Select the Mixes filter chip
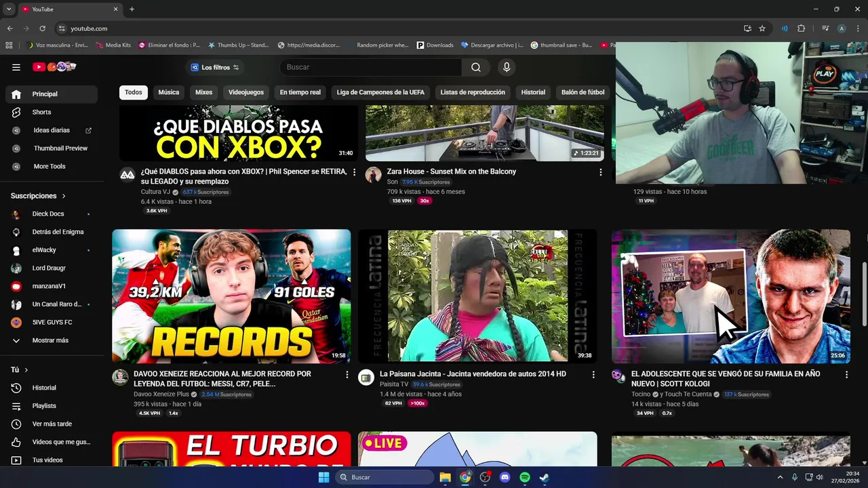 point(203,92)
